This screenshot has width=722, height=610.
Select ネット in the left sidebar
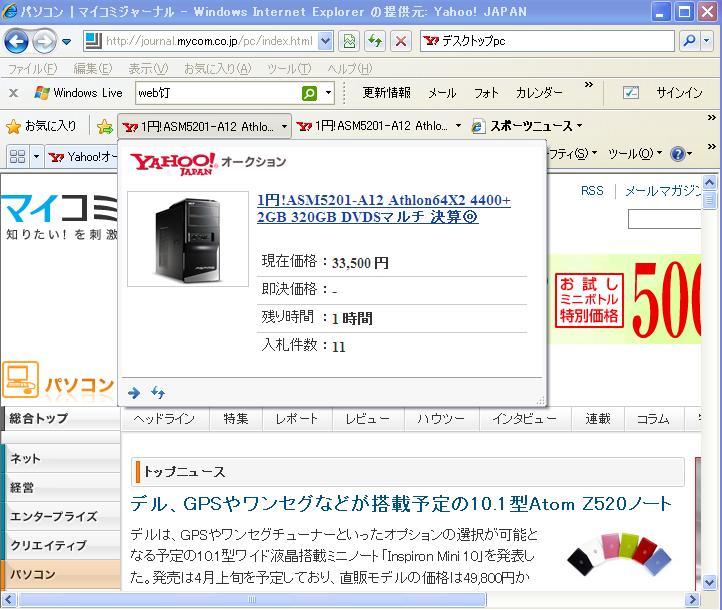coord(61,459)
